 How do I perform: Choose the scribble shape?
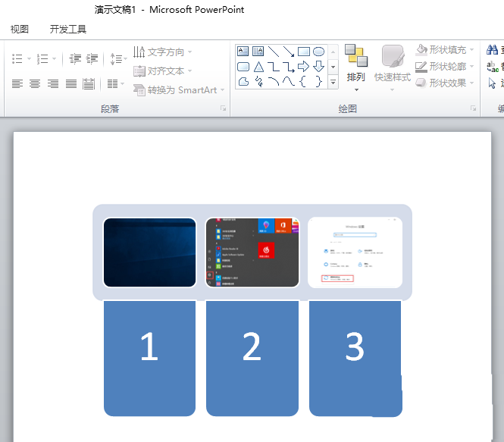(x=258, y=82)
